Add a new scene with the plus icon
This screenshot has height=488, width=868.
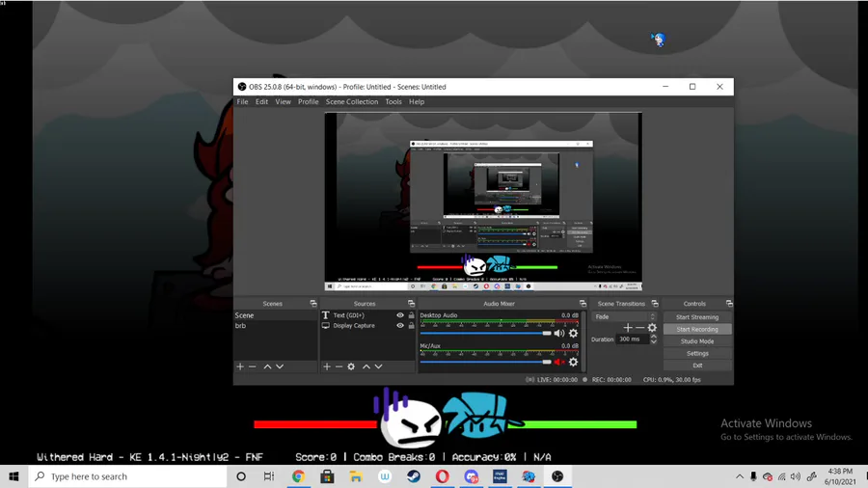coord(240,366)
